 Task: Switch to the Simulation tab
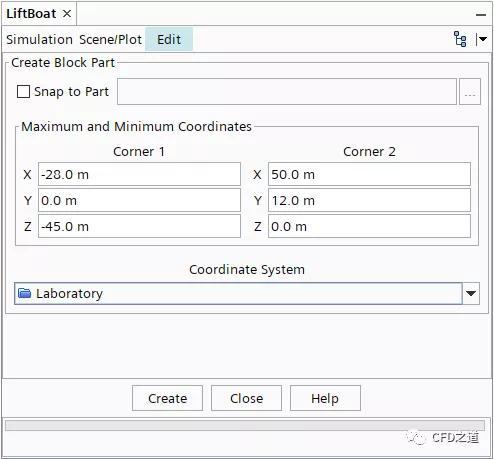coord(39,39)
